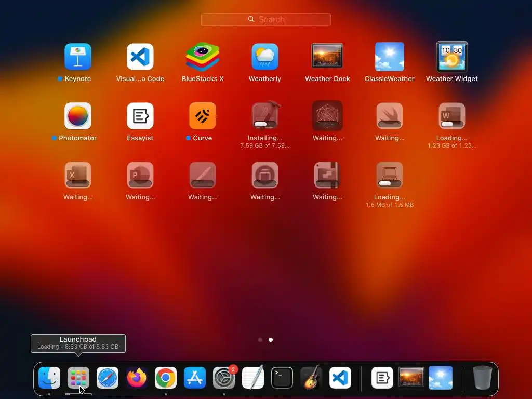Viewport: 532px width, 399px height.
Task: Open Weather Dock from the Dock
Action: tap(411, 377)
